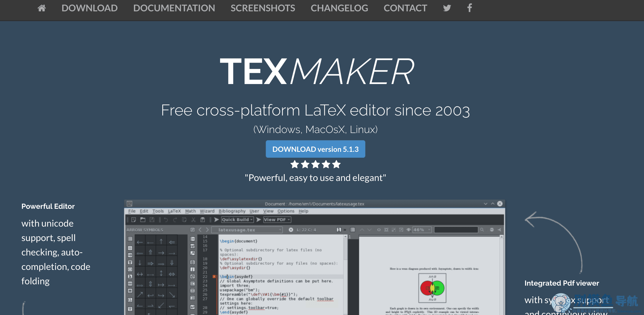Open the Facebook link icon
The height and width of the screenshot is (315, 644).
pos(470,8)
